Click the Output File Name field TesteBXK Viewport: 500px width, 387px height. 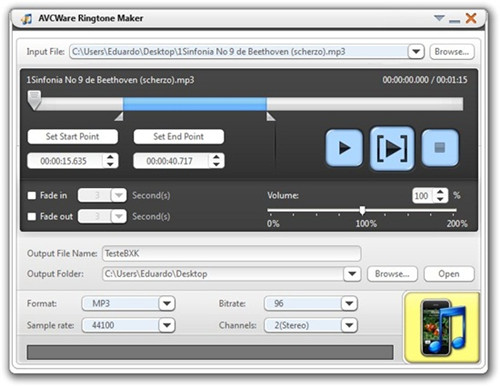click(231, 253)
